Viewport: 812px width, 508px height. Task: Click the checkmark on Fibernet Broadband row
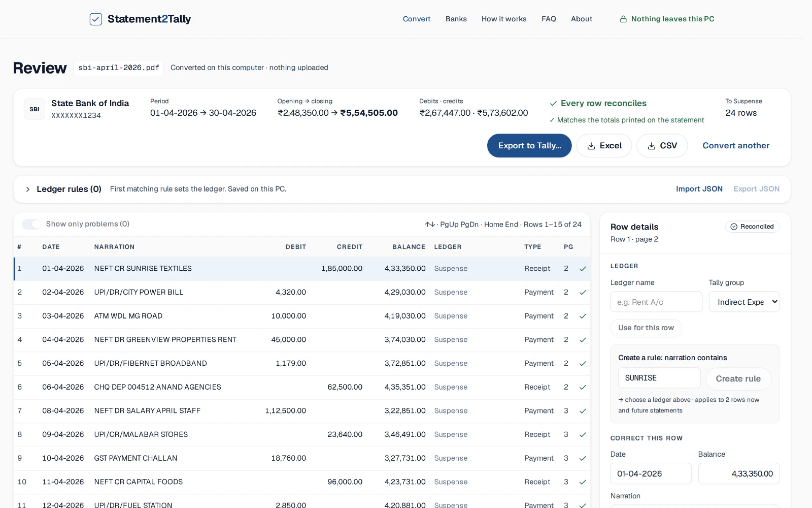point(583,364)
